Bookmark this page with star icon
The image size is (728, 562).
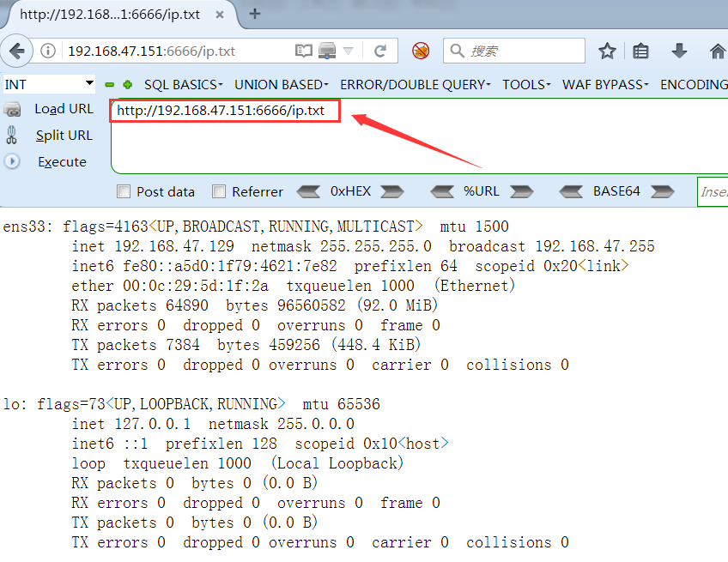click(x=607, y=51)
